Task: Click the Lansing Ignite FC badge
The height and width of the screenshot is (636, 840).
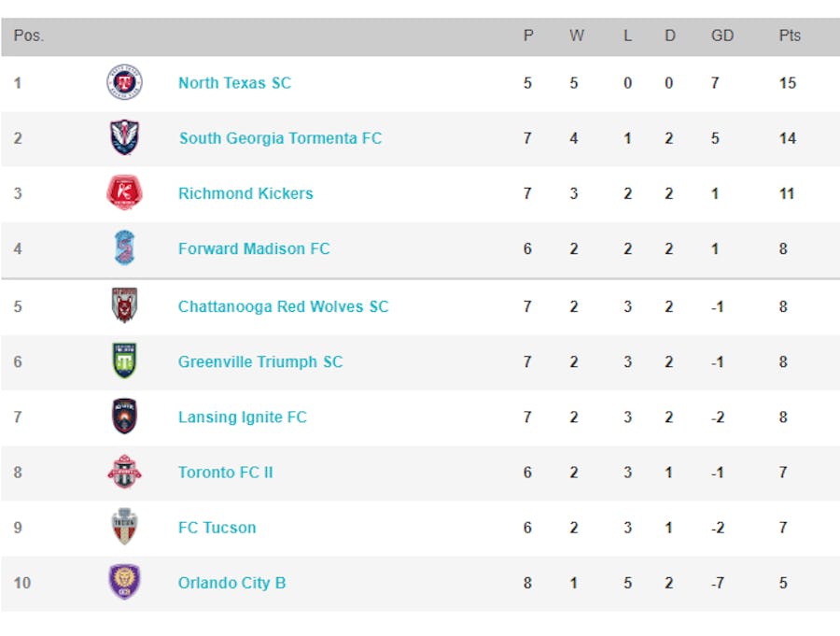Action: 124,417
